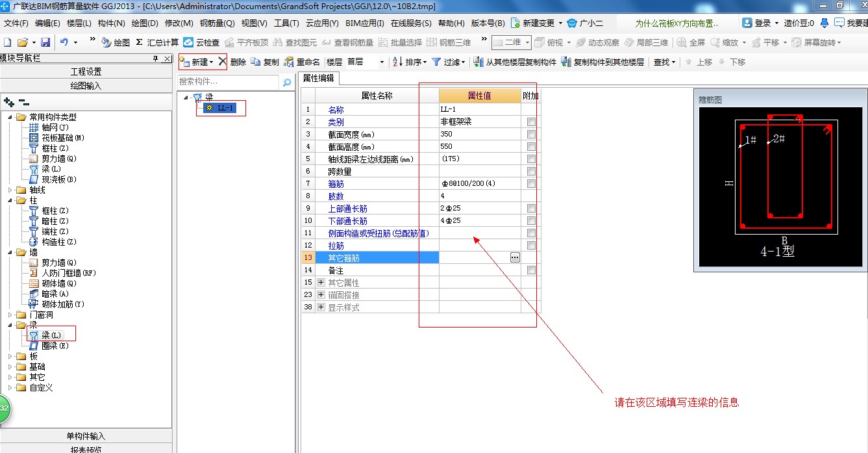Tick the 附加 checkbox for 上部通长筋 row

coord(532,209)
